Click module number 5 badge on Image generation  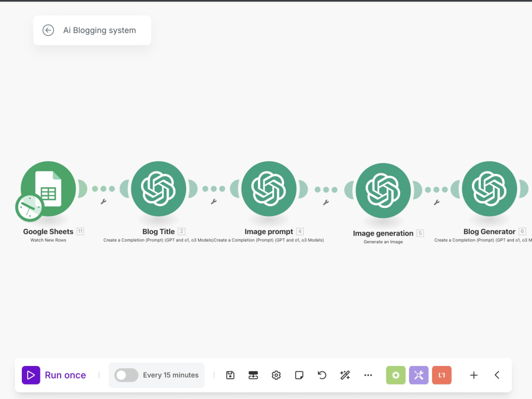click(420, 233)
